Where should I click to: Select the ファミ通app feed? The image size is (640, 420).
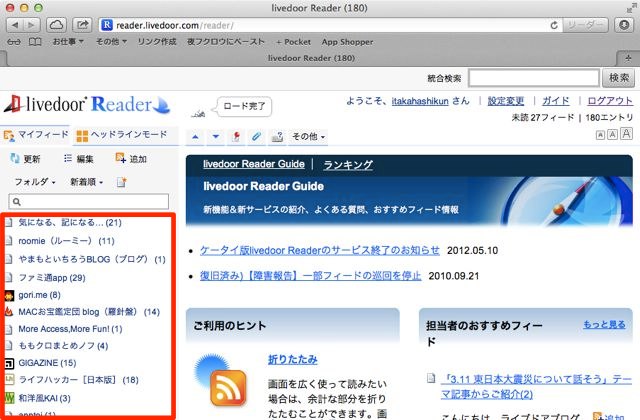point(52,278)
